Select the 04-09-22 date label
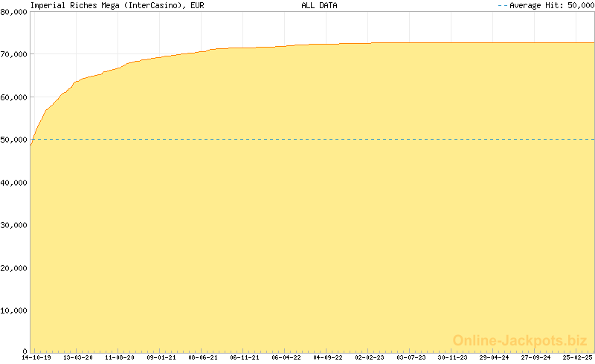 point(327,357)
